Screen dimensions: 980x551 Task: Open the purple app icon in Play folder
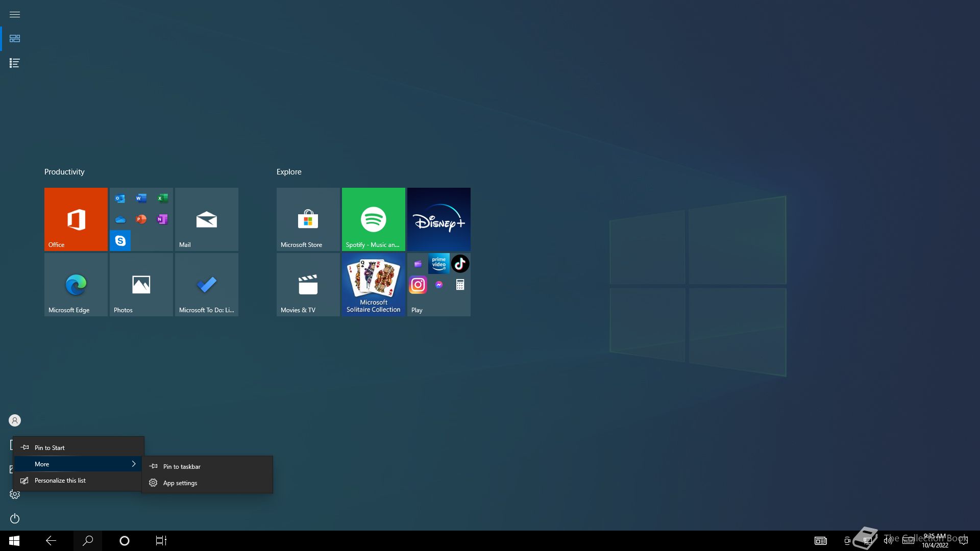[x=418, y=264]
